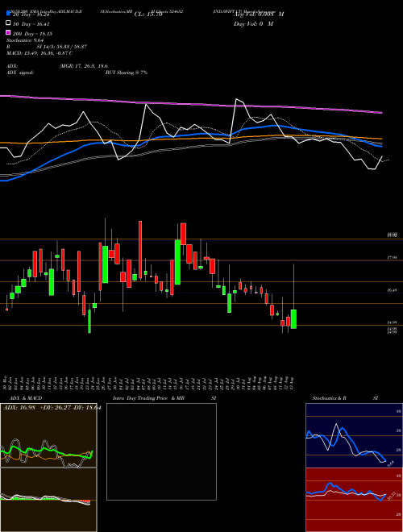Select the '20 Day = 16.24' label
Image resolution: width=403 pixels, height=532 pixels.
31,15
